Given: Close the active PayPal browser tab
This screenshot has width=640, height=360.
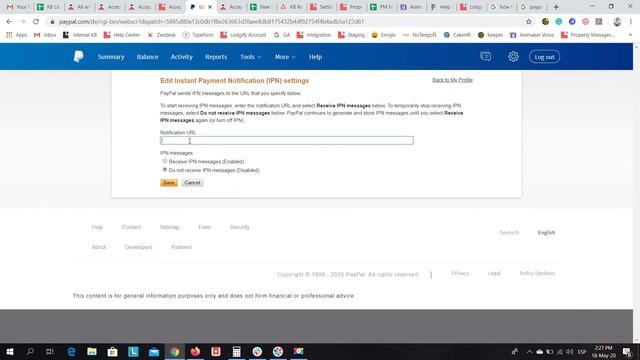Looking at the screenshot, I should pyautogui.click(x=210, y=7).
